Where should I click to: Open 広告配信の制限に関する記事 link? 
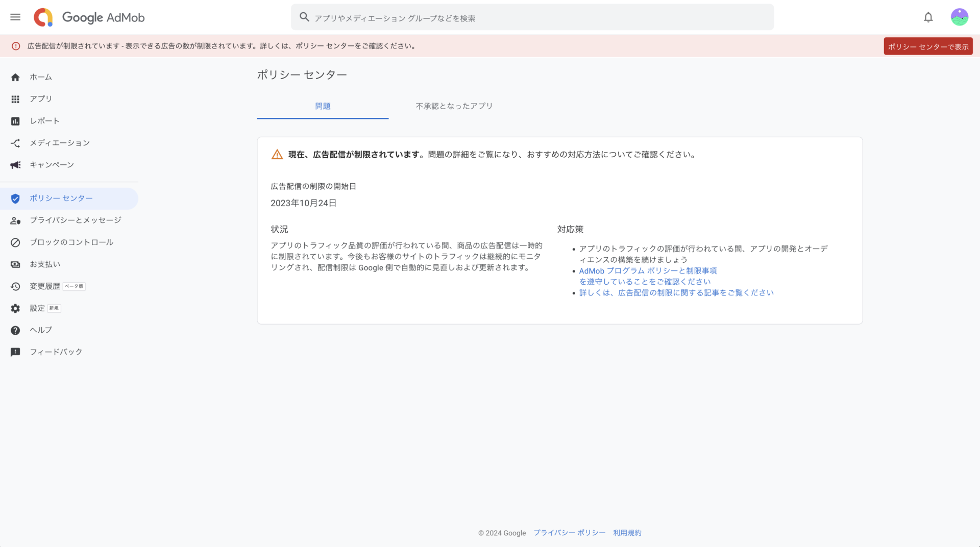[676, 293]
